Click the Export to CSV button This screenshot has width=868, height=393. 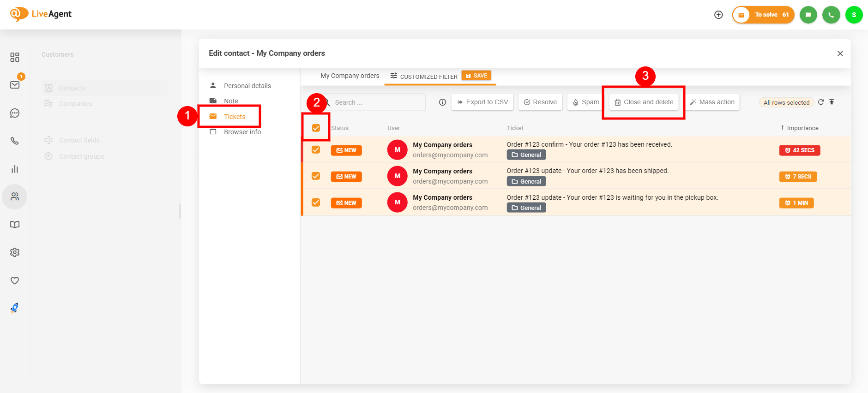[x=482, y=102]
